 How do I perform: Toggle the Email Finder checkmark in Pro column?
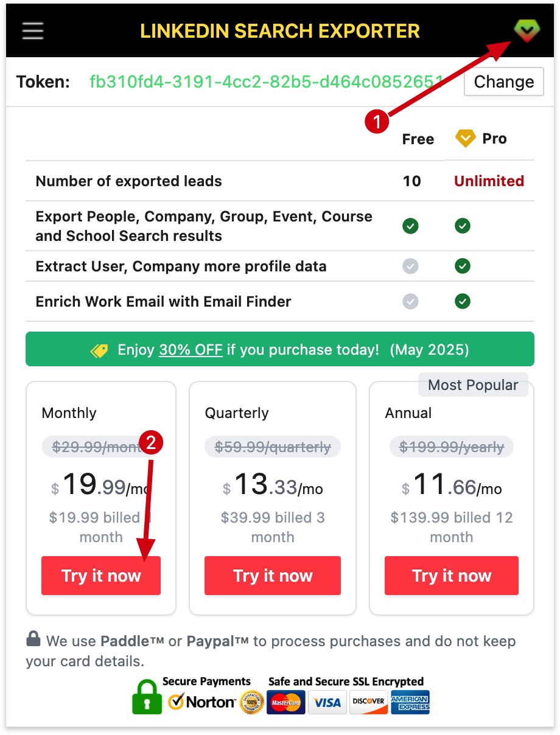462,301
